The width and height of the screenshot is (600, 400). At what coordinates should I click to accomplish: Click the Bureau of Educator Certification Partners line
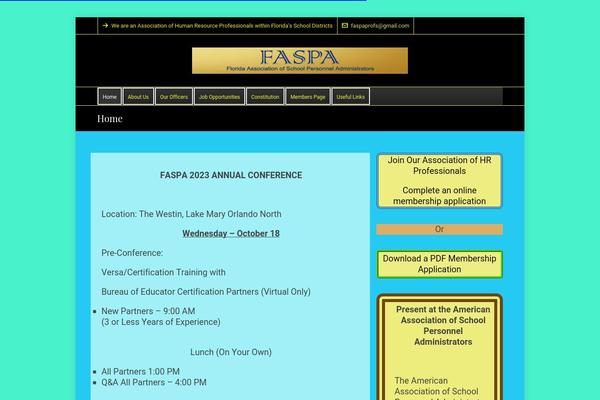click(206, 292)
